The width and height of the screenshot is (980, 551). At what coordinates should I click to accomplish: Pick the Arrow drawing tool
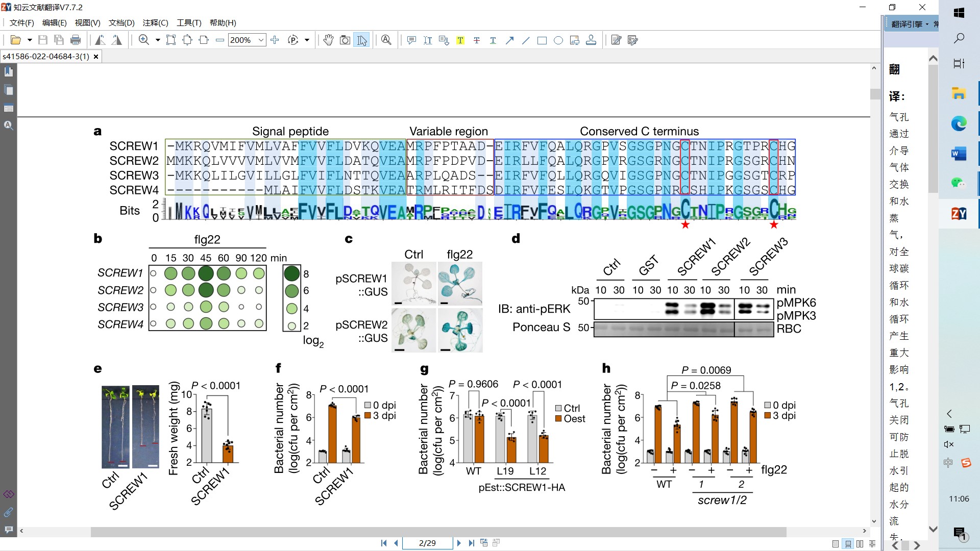[x=509, y=40]
